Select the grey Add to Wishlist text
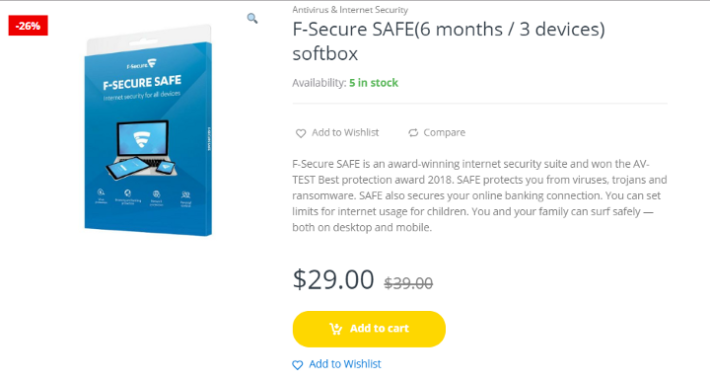Image resolution: width=710 pixels, height=382 pixels. click(x=345, y=133)
